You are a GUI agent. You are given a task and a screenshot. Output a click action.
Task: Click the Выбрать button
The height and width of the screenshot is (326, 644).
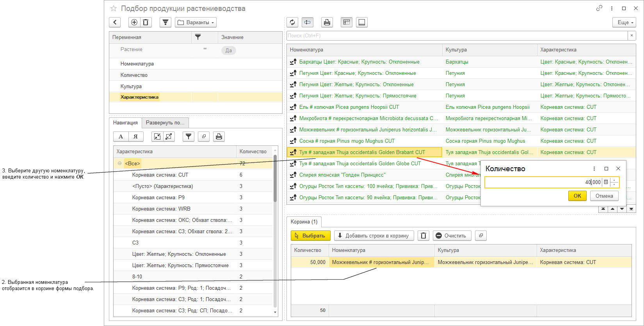click(x=310, y=236)
